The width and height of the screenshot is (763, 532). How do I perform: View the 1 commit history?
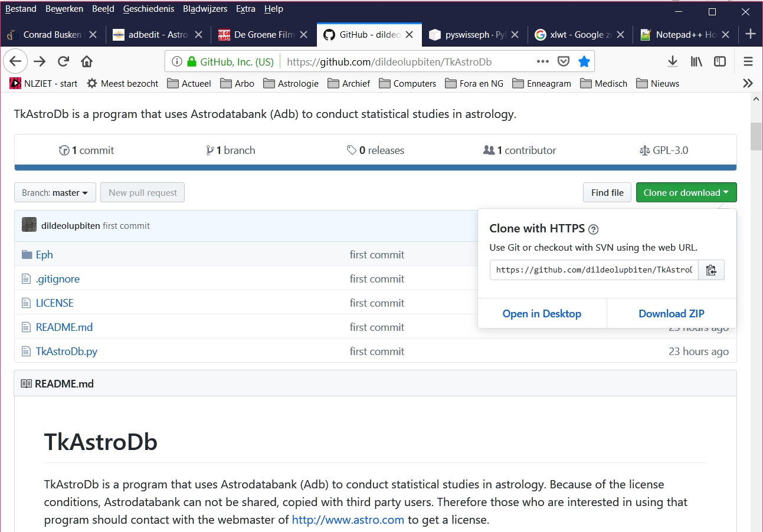pyautogui.click(x=87, y=150)
